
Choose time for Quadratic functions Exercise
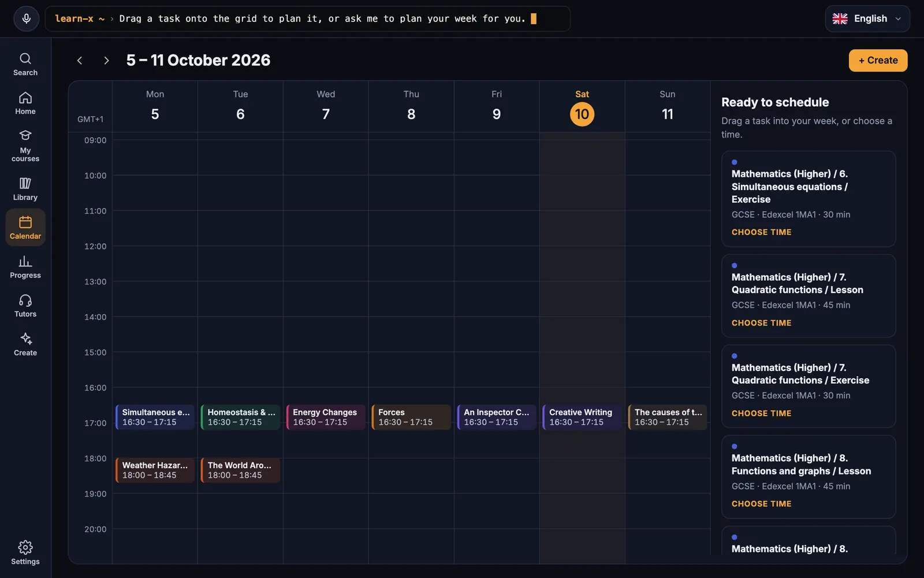click(x=761, y=413)
